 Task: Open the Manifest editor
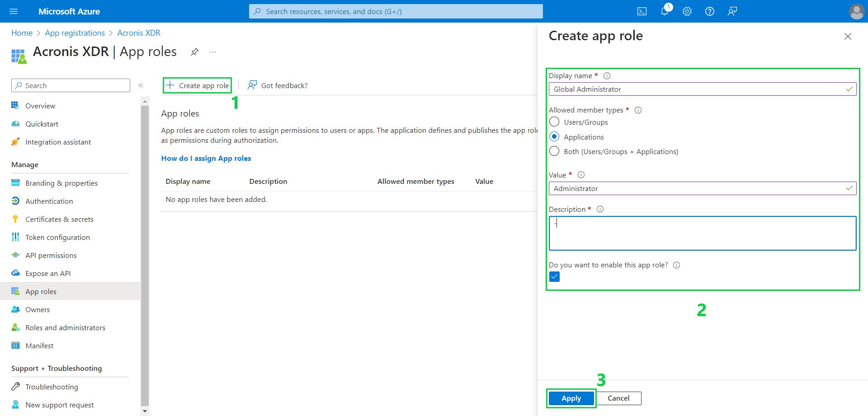click(x=39, y=345)
